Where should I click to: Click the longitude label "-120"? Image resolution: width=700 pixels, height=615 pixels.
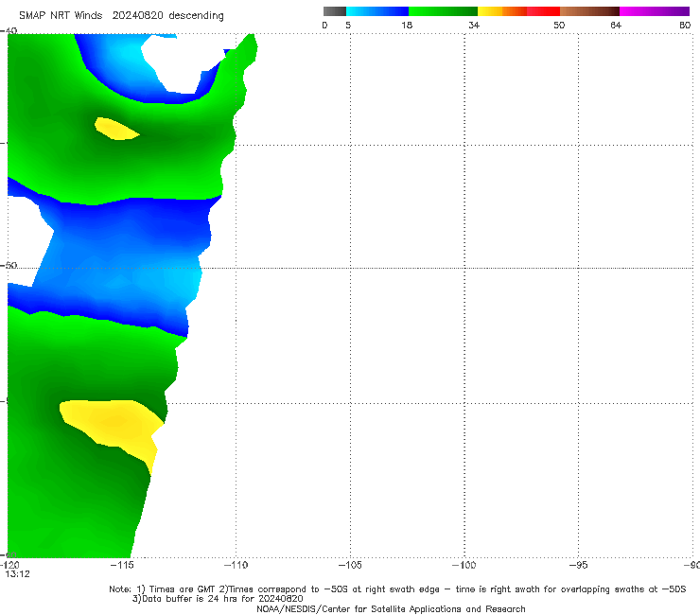pyautogui.click(x=9, y=566)
